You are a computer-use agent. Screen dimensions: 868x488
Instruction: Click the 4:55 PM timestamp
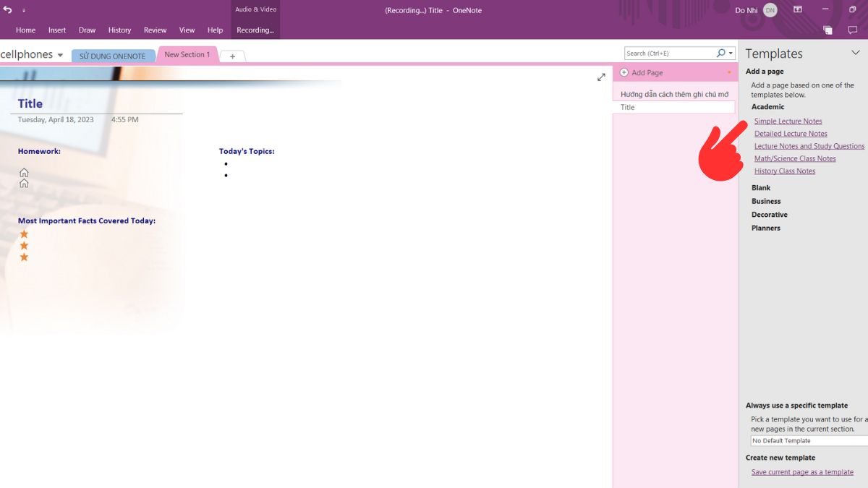point(125,120)
